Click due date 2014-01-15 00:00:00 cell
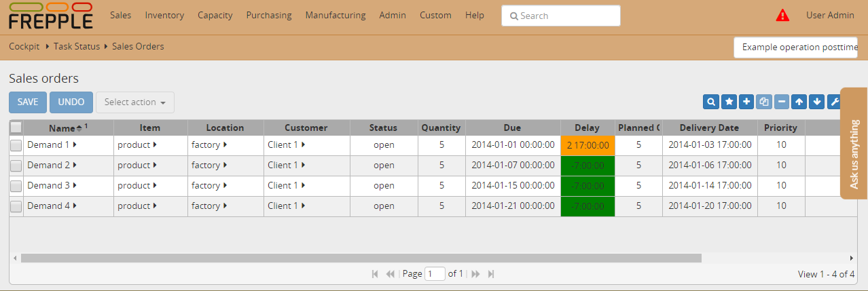Image resolution: width=868 pixels, height=291 pixels. (513, 186)
